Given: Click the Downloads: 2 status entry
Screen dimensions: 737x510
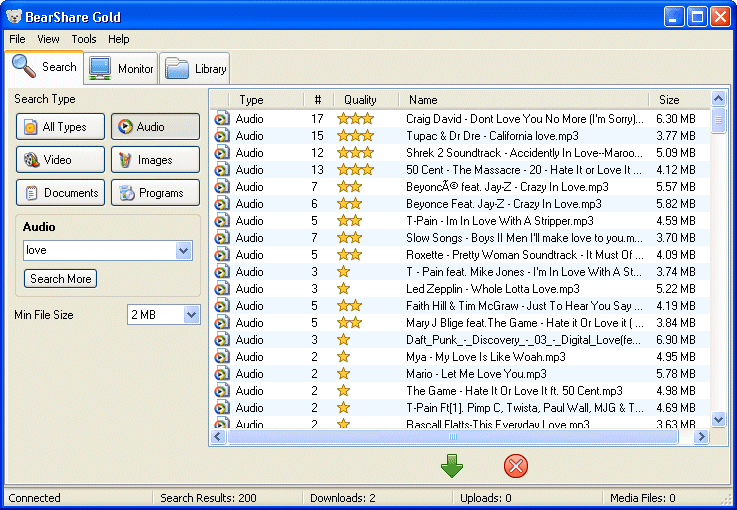Looking at the screenshot, I should click(343, 498).
